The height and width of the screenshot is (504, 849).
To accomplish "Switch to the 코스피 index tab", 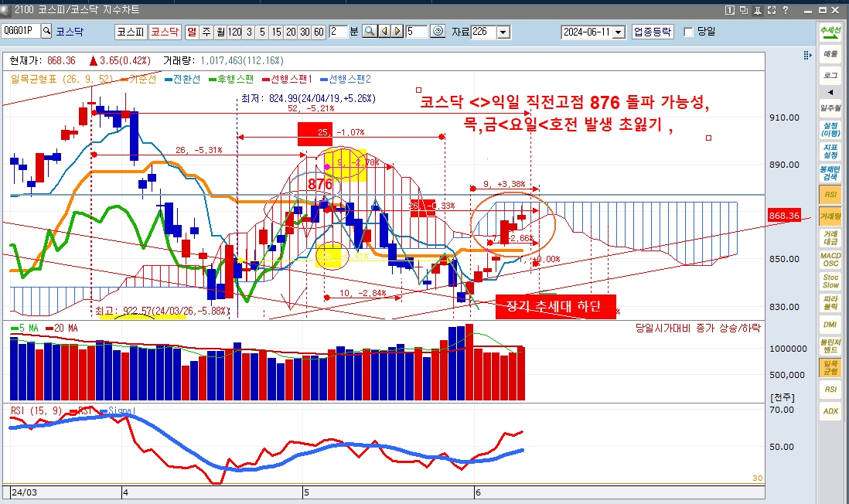I will (131, 32).
